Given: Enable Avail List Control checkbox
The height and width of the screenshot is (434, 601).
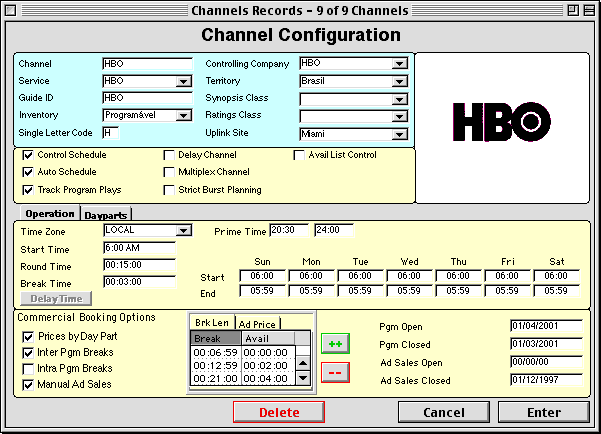Looking at the screenshot, I should click(x=299, y=155).
